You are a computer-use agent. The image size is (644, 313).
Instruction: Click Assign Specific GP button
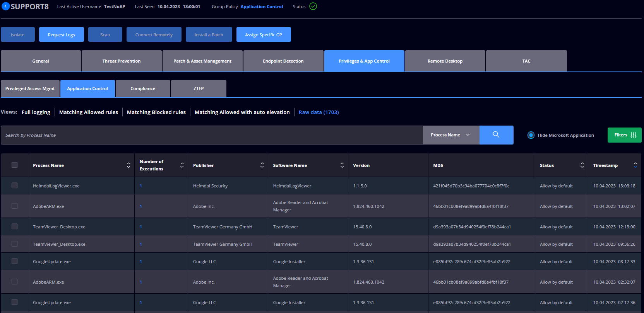264,34
